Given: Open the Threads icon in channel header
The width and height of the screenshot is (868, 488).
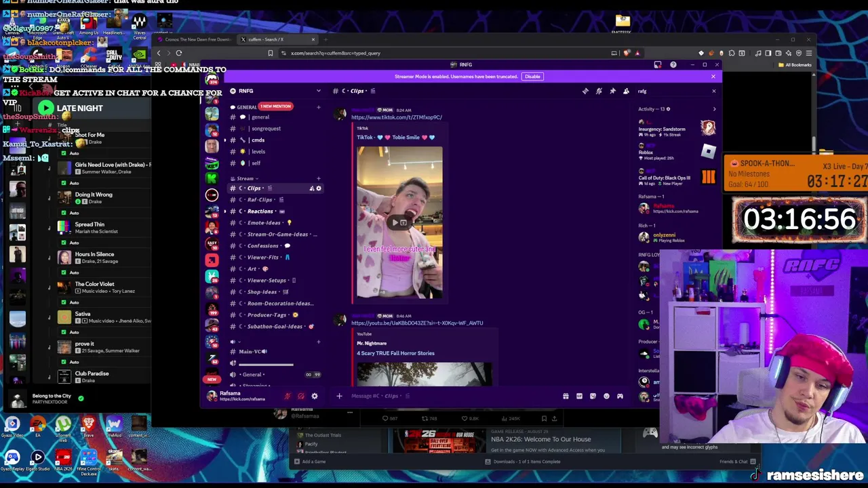Looking at the screenshot, I should (x=585, y=91).
